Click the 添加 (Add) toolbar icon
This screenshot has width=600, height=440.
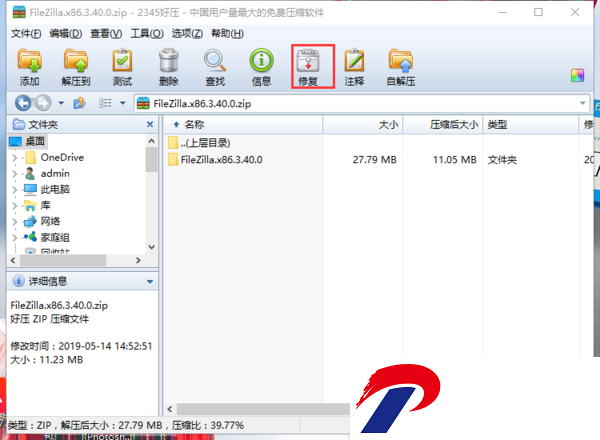29,67
